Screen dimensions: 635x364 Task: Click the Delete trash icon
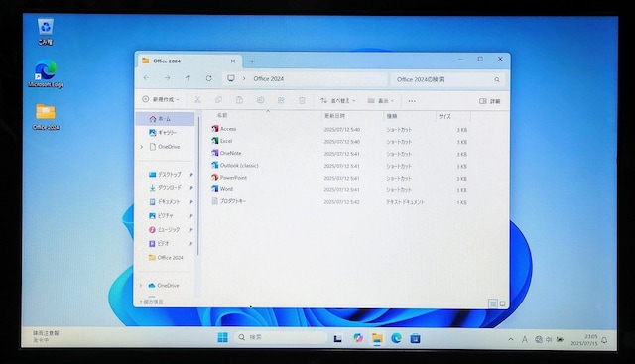point(302,100)
